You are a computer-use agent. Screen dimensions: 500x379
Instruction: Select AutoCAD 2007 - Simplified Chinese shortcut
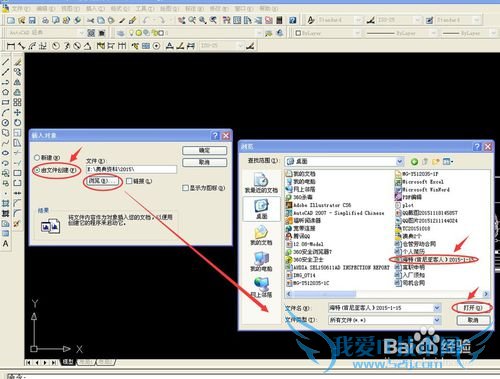tap(335, 213)
